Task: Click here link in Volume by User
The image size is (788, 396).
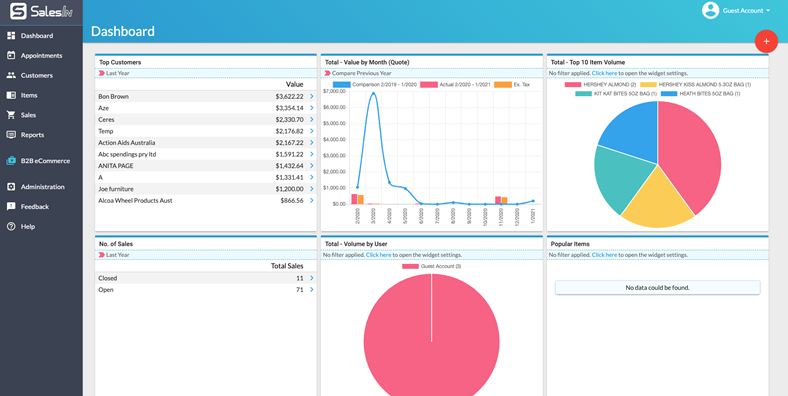Action: coord(378,255)
